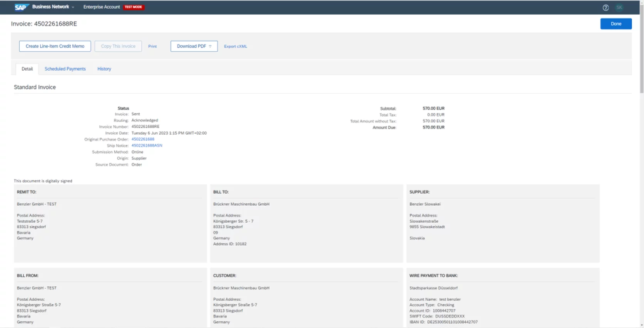644x328 pixels.
Task: Click the Subtotal 570.00 EUR value
Action: click(433, 108)
